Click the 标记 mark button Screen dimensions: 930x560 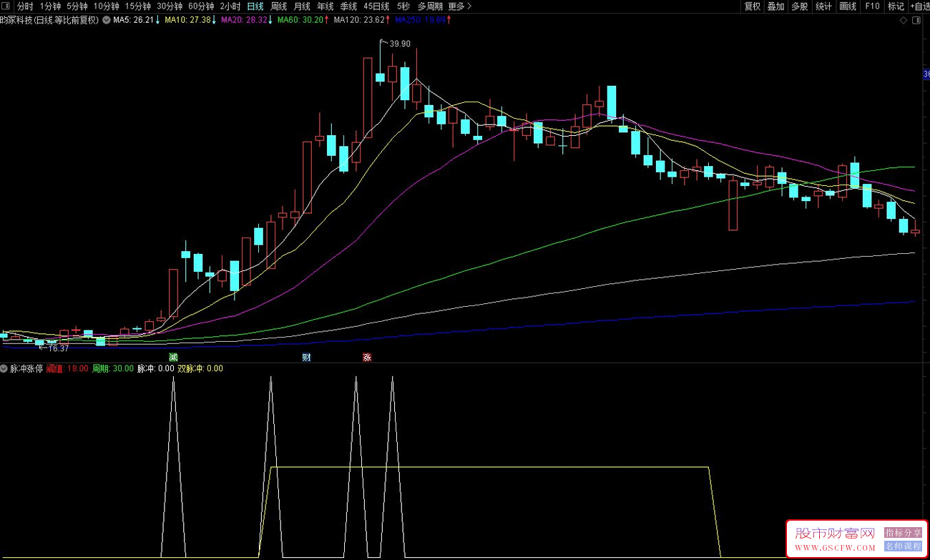[896, 6]
